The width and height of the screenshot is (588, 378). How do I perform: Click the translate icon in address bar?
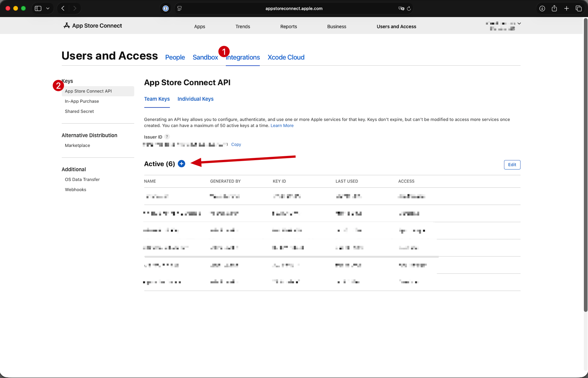(401, 8)
